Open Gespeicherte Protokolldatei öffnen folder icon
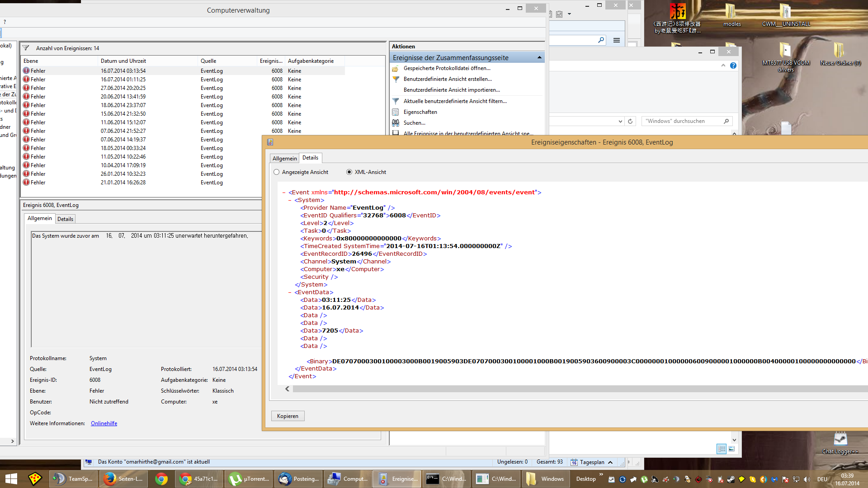This screenshot has width=868, height=488. [x=396, y=69]
